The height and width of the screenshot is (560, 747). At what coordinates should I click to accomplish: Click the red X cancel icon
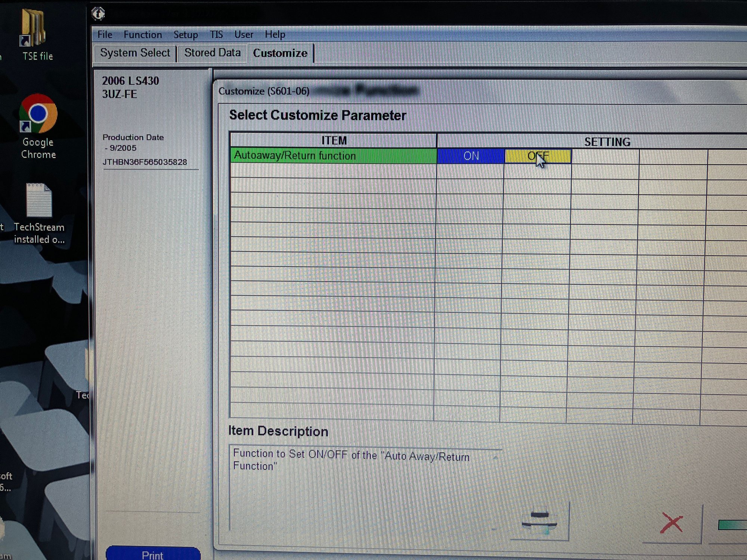pyautogui.click(x=672, y=523)
